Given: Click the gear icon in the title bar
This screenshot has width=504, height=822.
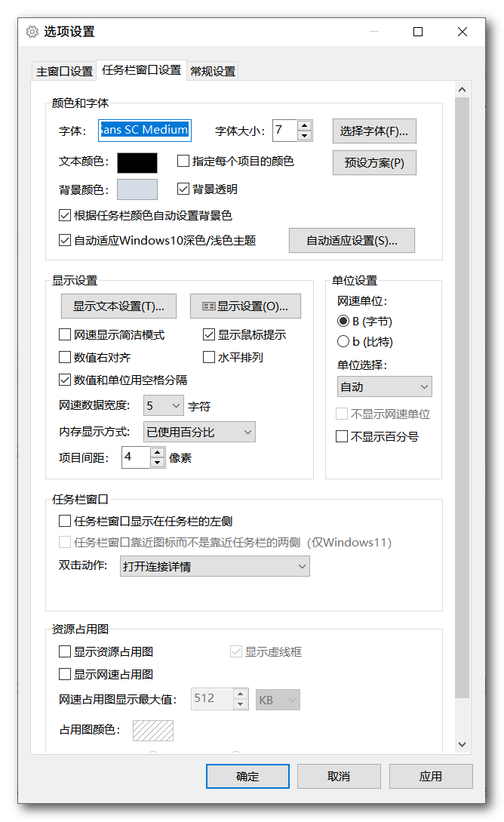Looking at the screenshot, I should coord(32,32).
